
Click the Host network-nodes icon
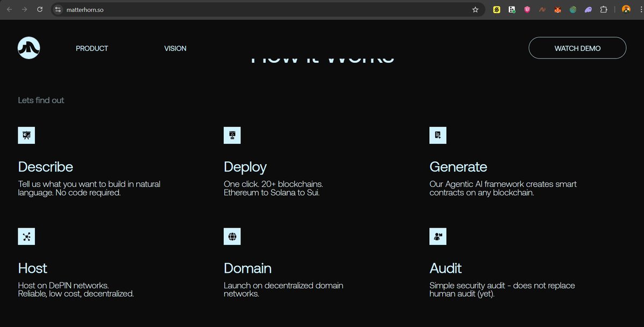pos(26,236)
